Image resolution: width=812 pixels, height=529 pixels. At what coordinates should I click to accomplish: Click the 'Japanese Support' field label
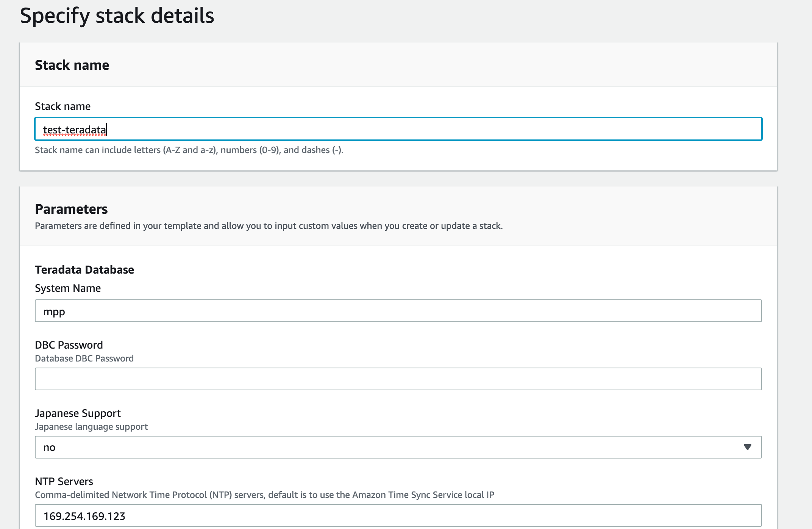coord(78,413)
